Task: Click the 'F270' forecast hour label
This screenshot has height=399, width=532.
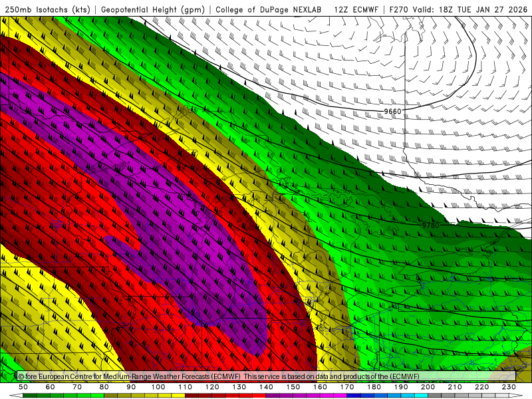Action: click(x=398, y=9)
